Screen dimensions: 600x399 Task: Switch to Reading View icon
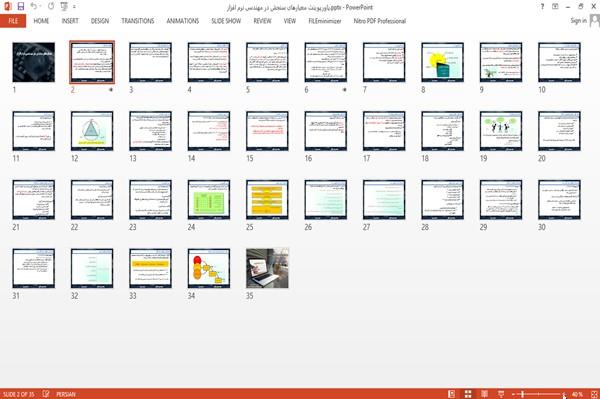point(484,394)
